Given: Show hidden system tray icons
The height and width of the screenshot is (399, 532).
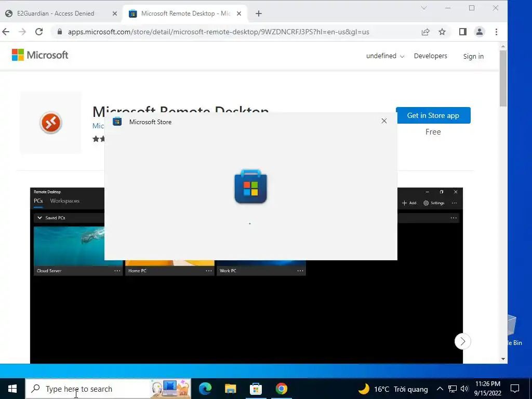Looking at the screenshot, I should coord(440,389).
